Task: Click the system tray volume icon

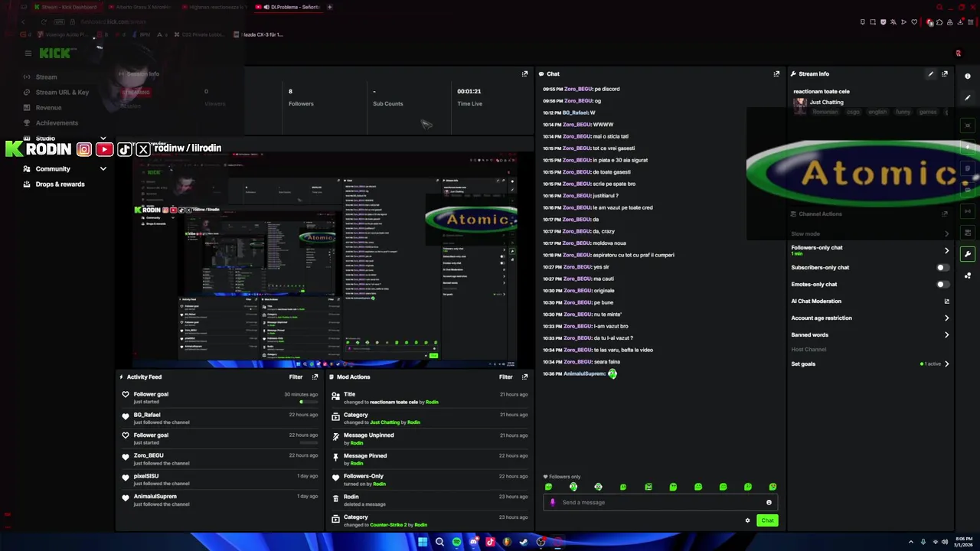Action: 944,542
